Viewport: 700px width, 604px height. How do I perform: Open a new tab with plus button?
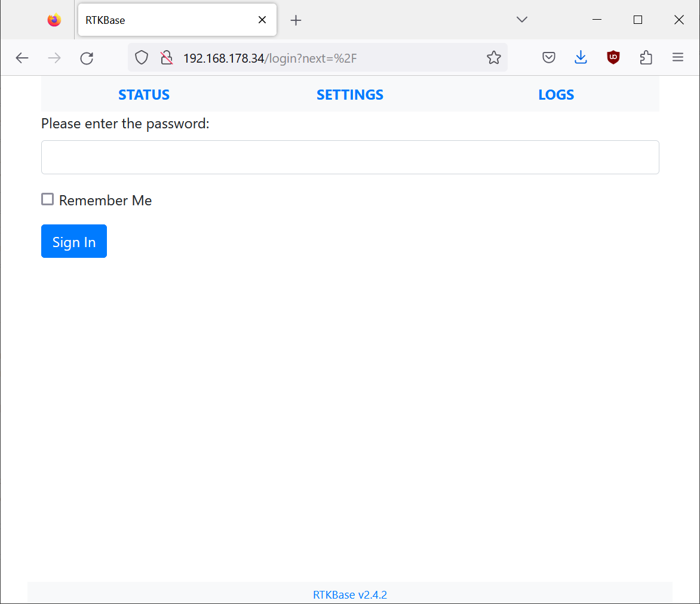pos(296,20)
